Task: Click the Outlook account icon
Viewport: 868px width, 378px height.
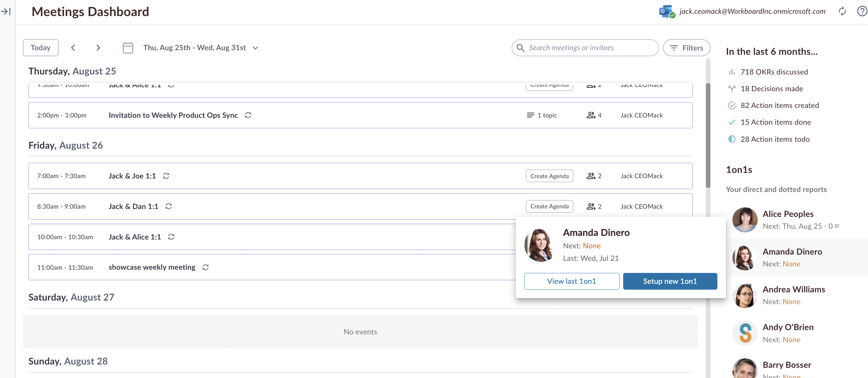Action: click(x=667, y=11)
